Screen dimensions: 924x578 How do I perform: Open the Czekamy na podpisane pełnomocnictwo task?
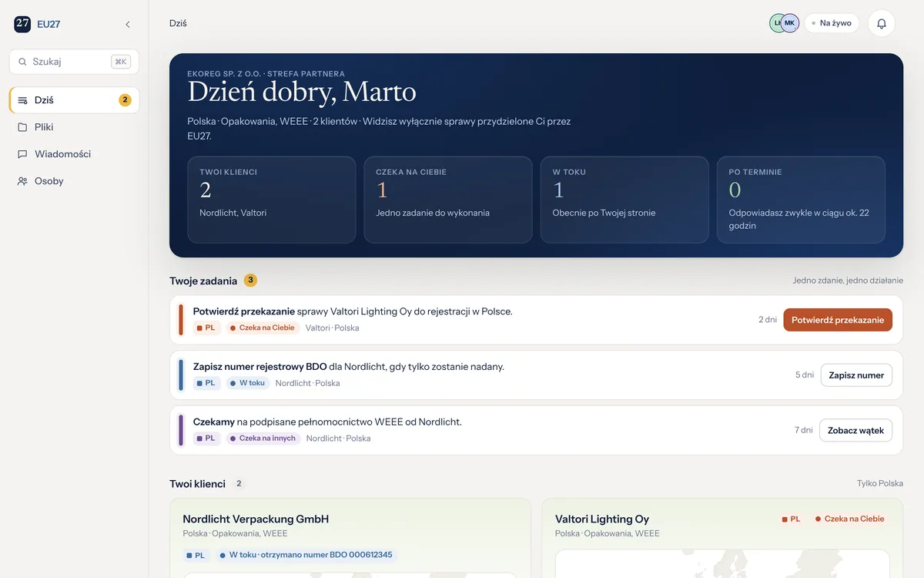coord(327,422)
